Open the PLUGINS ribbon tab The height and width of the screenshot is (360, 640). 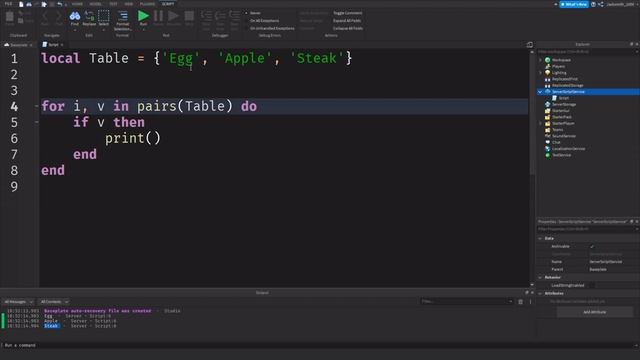[147, 4]
